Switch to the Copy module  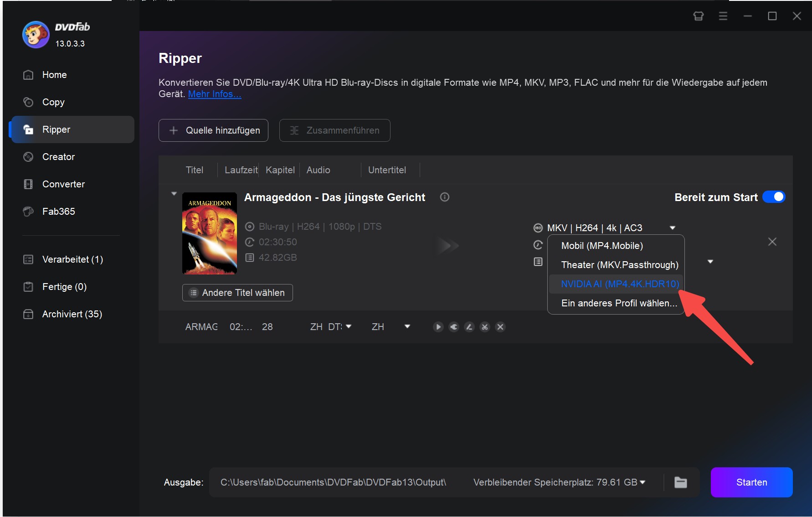72,102
